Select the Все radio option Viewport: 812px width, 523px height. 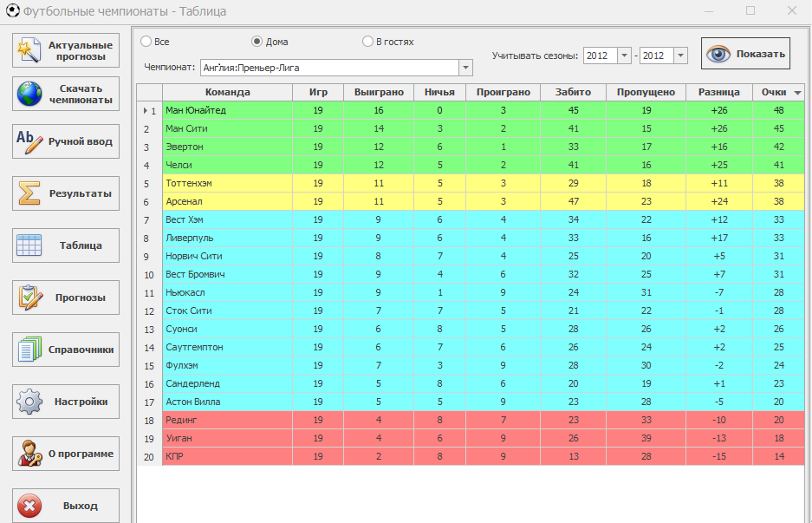click(146, 42)
